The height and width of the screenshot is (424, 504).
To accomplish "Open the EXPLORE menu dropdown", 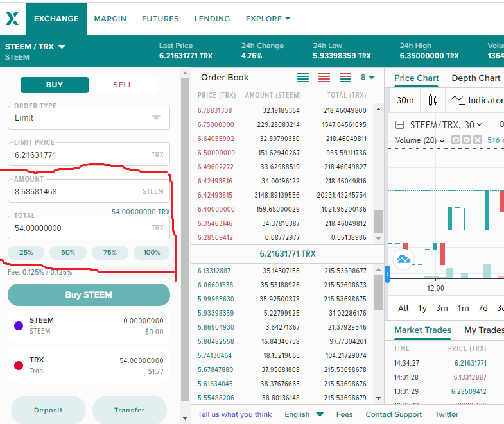I will tap(268, 19).
